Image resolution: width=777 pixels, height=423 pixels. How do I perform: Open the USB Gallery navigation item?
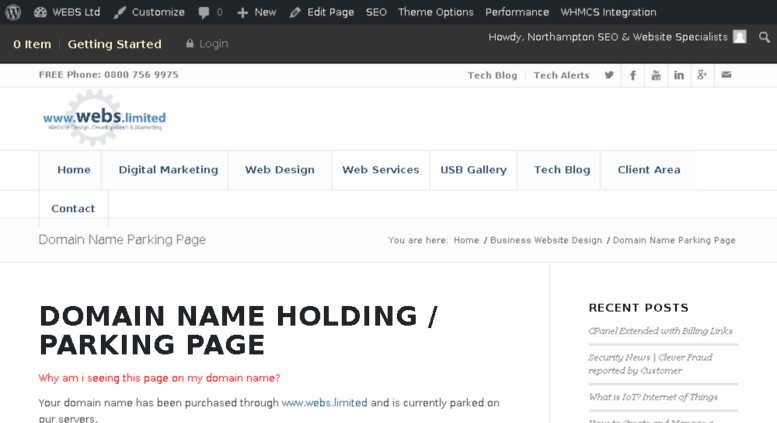coord(473,170)
